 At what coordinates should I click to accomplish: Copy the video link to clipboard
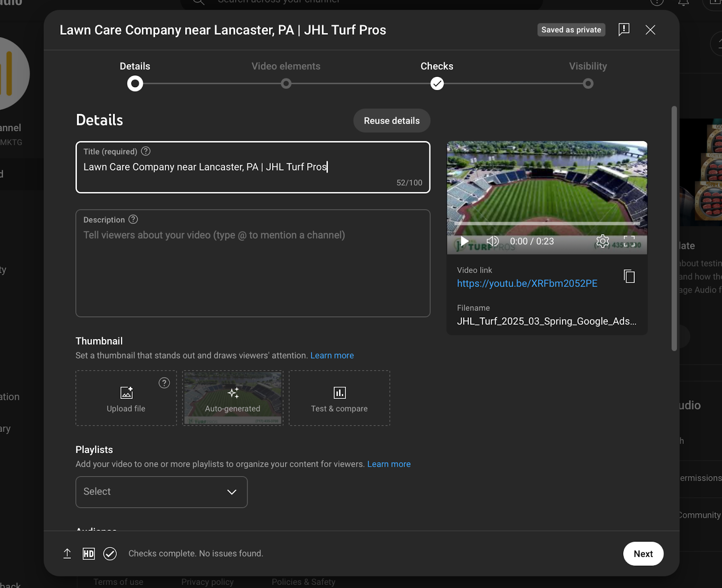[x=629, y=276]
